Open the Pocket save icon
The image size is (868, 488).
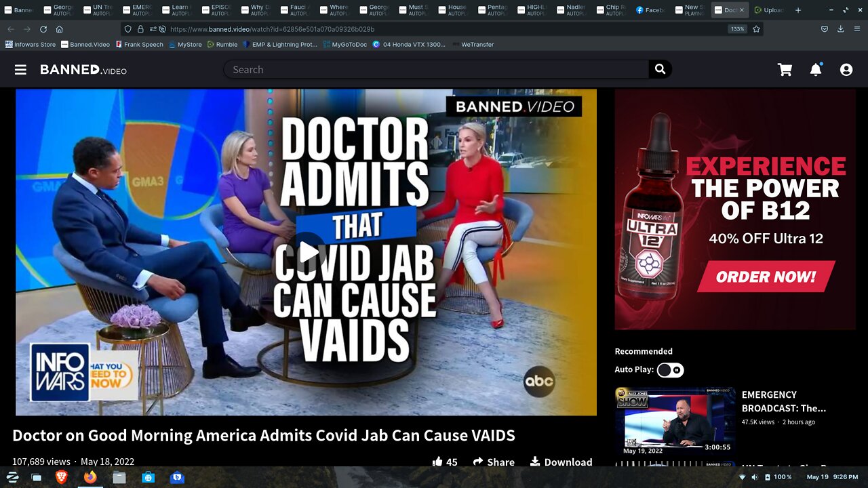pyautogui.click(x=825, y=29)
